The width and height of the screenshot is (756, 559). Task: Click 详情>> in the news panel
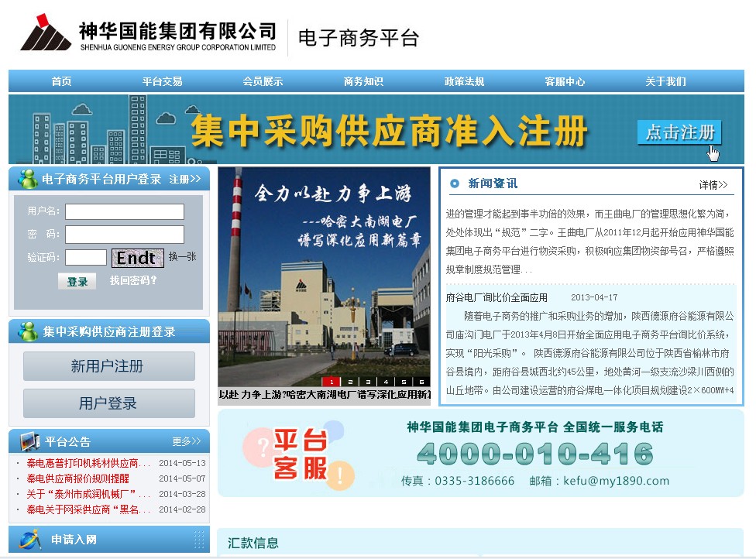click(713, 185)
